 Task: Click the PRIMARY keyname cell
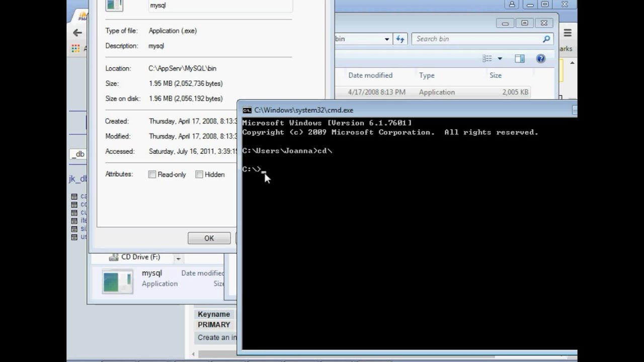[x=214, y=325]
